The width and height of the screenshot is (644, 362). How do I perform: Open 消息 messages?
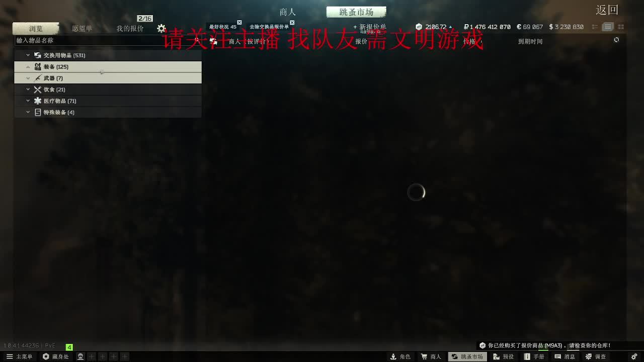tap(565, 356)
